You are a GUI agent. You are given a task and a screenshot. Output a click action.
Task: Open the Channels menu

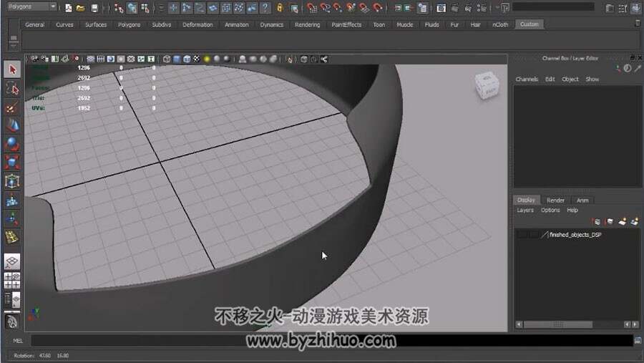point(527,79)
